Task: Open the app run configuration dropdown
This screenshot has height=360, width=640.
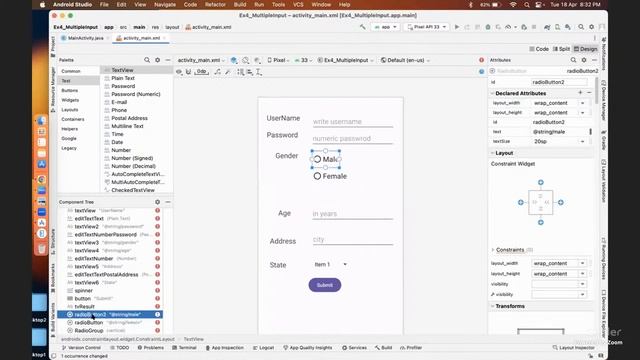Action: pos(385,27)
